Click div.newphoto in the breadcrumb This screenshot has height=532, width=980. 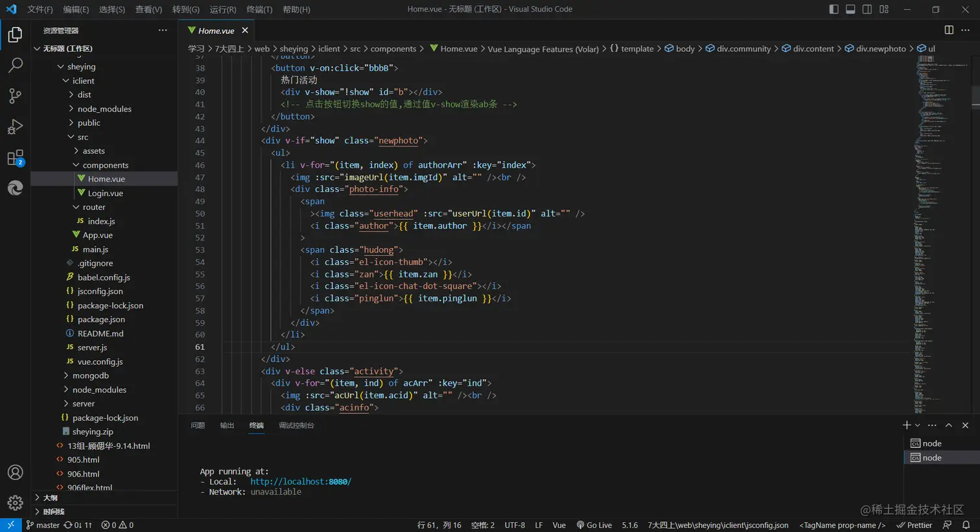pos(881,49)
